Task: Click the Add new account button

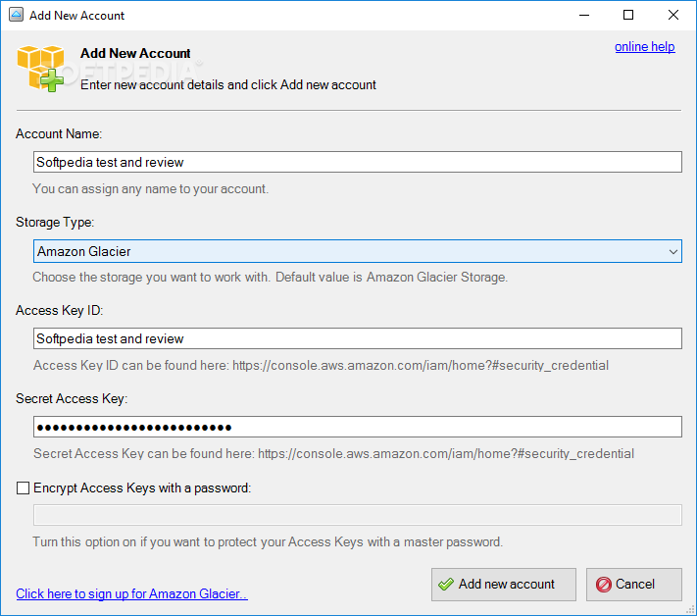Action: tap(504, 585)
